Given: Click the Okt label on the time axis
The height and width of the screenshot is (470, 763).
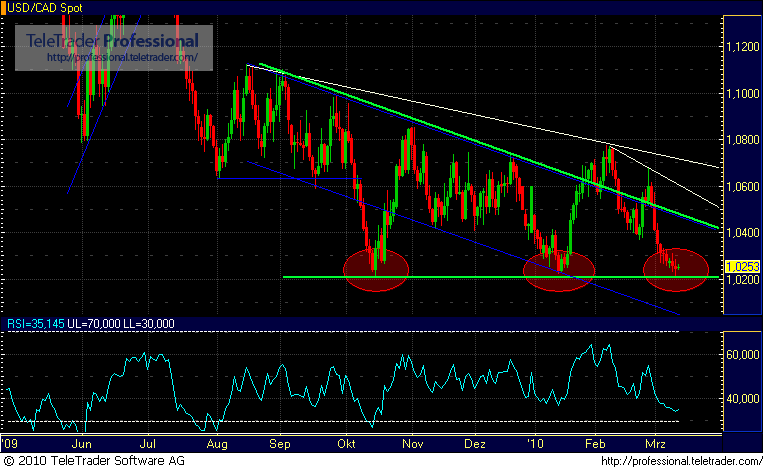Looking at the screenshot, I should click(x=346, y=444).
